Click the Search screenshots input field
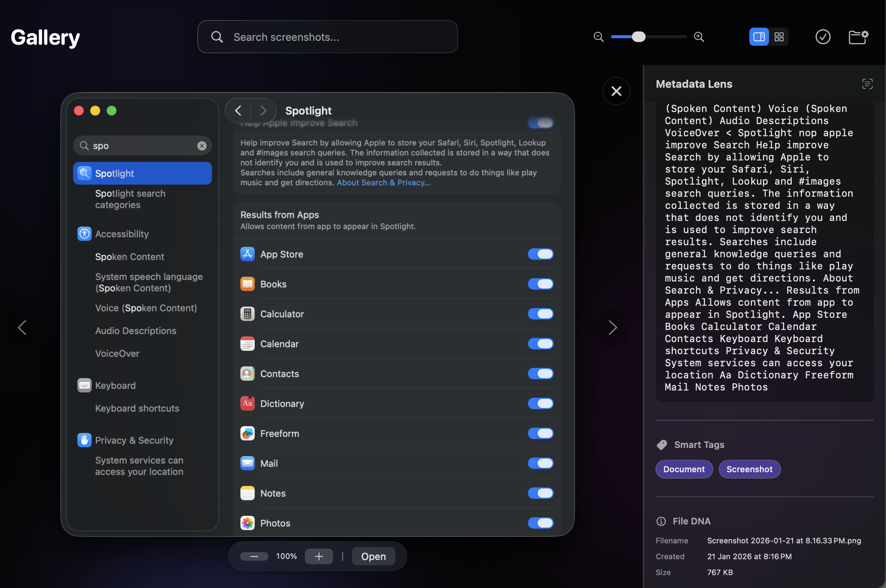This screenshot has height=588, width=886. pos(328,37)
